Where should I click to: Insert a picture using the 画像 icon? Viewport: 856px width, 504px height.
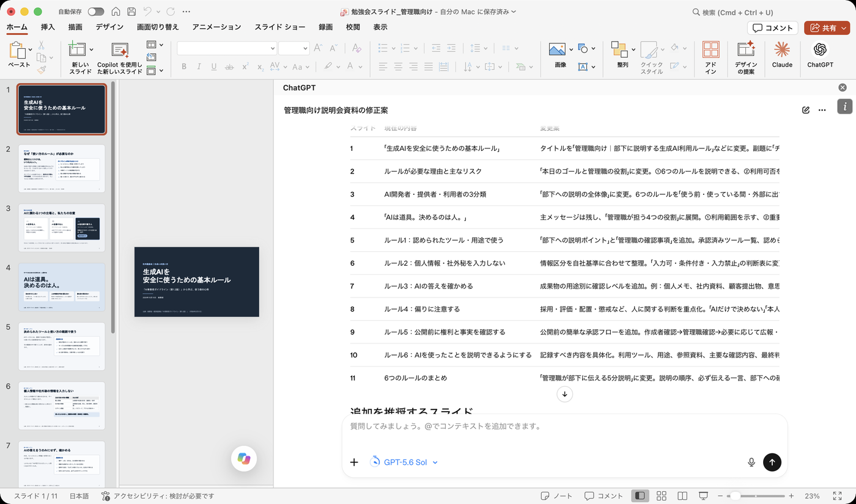pyautogui.click(x=557, y=49)
